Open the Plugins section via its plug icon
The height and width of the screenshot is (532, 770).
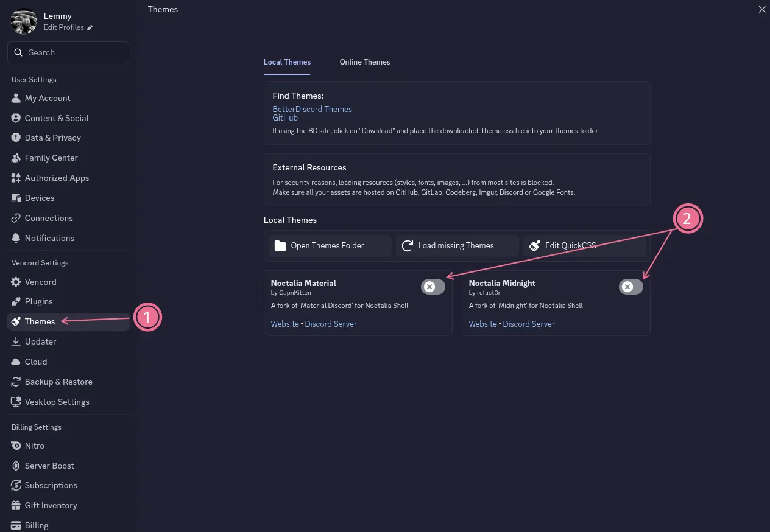click(16, 301)
